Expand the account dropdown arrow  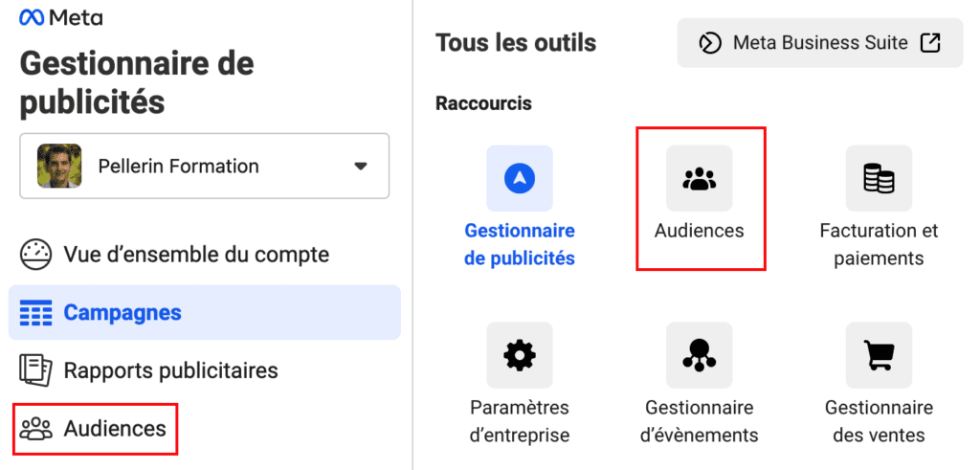[x=360, y=166]
